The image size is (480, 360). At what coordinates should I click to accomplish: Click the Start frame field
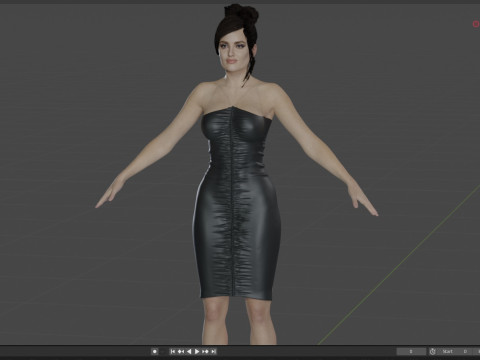click(x=455, y=351)
